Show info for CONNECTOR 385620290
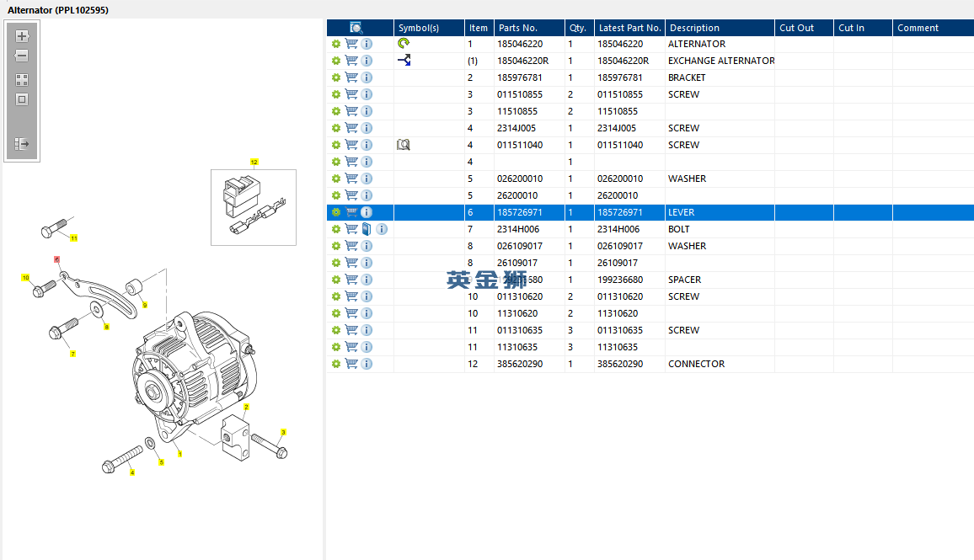974x560 pixels. (x=367, y=364)
